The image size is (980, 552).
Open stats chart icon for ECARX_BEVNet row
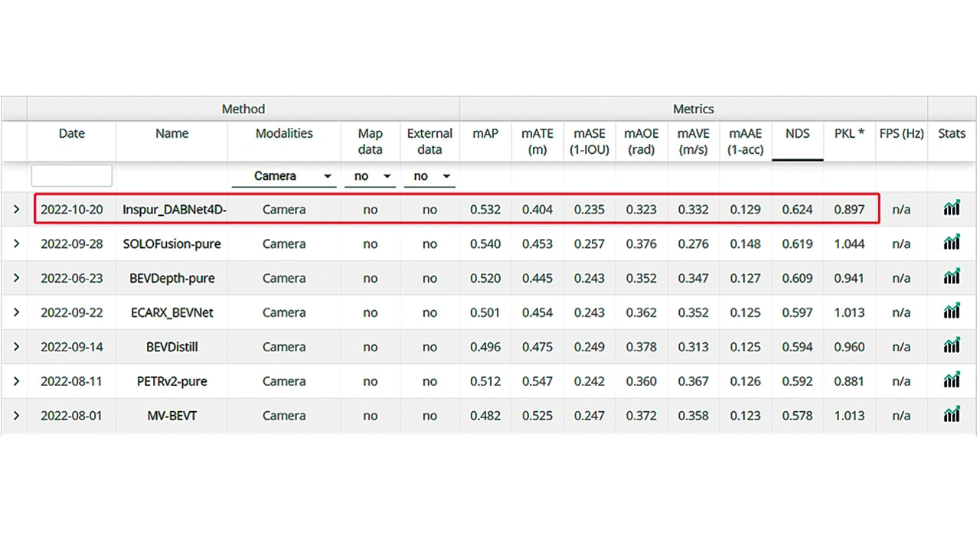pos(952,312)
